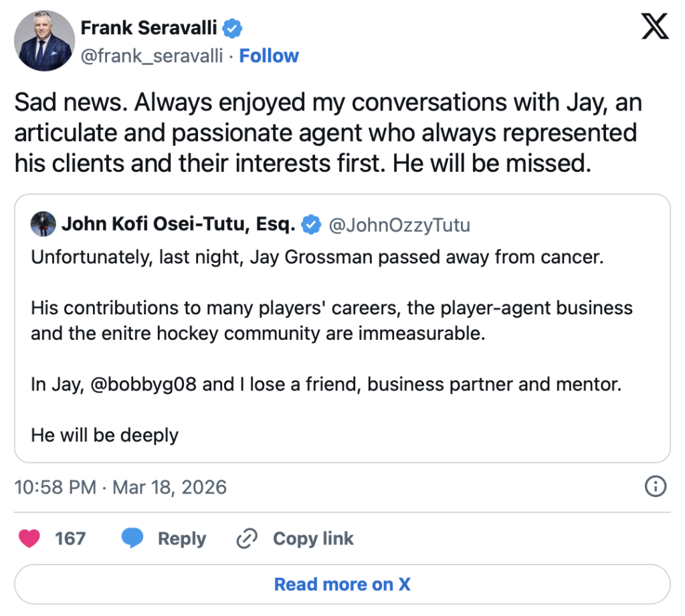Image resolution: width=685 pixels, height=616 pixels.
Task: Click John Kofi Osei-Tutu's small avatar
Action: pyautogui.click(x=43, y=225)
